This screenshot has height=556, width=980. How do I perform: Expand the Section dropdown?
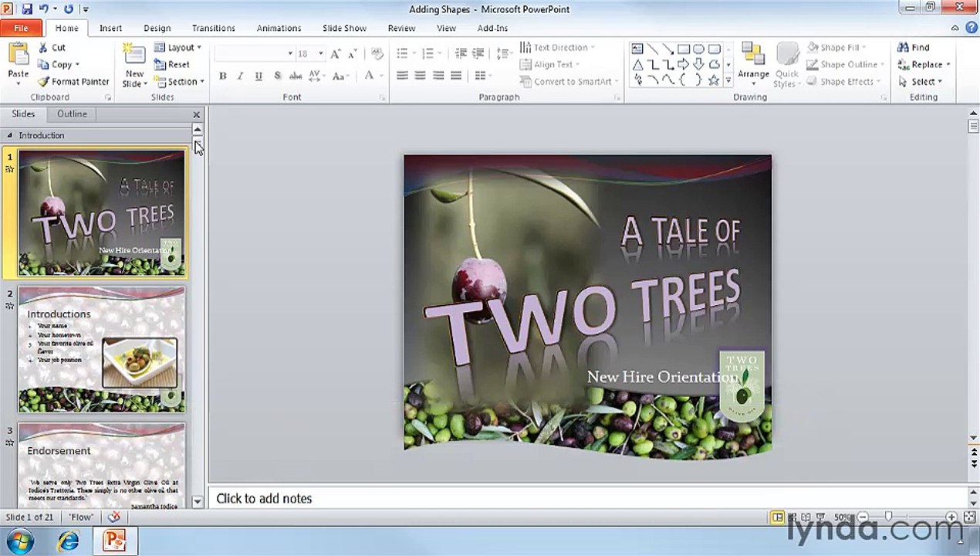click(179, 81)
